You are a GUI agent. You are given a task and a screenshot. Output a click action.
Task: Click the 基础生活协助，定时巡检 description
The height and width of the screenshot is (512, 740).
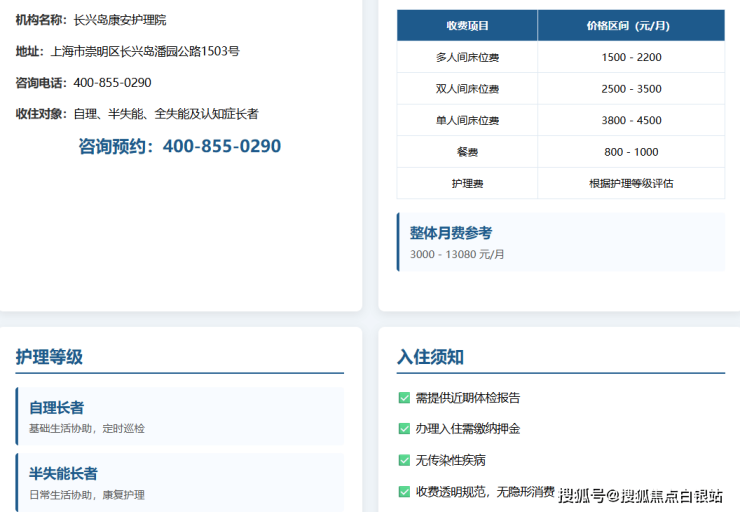point(87,428)
